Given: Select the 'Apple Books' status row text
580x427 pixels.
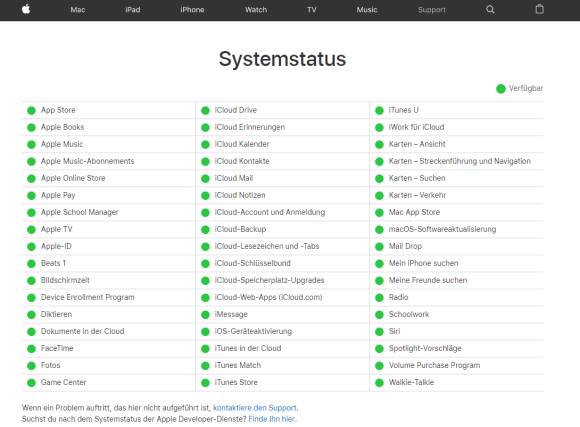Looking at the screenshot, I should pos(63,127).
